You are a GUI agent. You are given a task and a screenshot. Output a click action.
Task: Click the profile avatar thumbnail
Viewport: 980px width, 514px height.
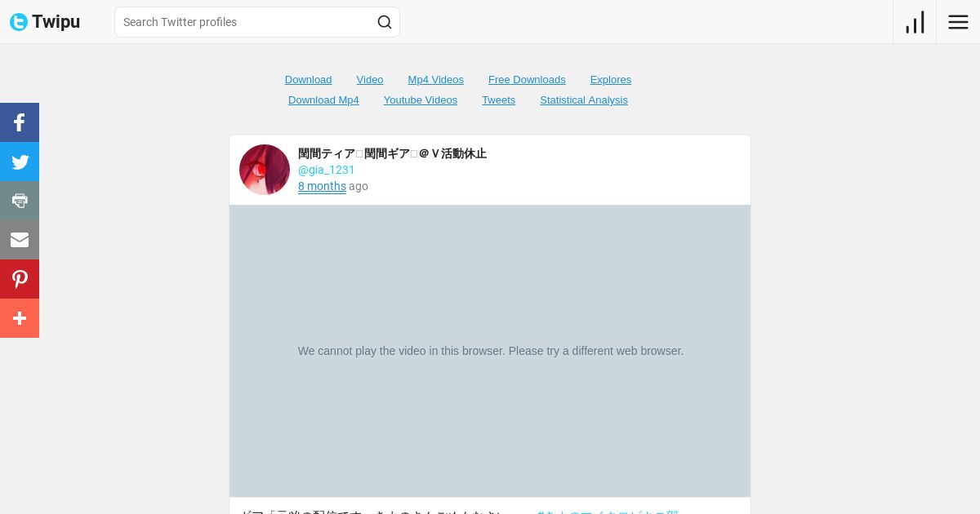pyautogui.click(x=265, y=170)
